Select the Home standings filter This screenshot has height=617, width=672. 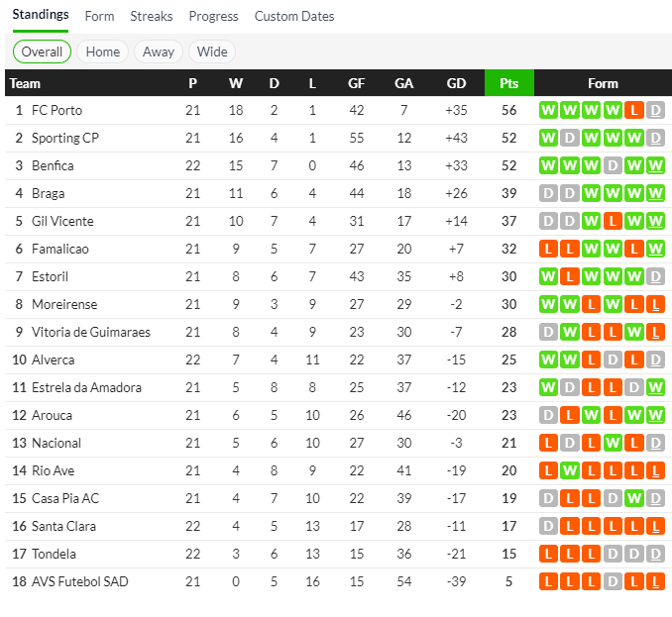click(x=103, y=51)
